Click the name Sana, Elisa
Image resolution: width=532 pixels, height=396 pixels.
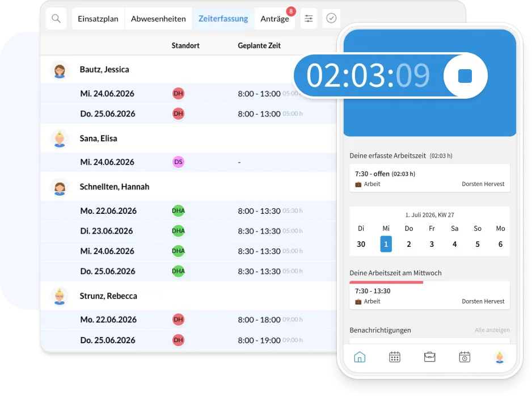tap(98, 138)
